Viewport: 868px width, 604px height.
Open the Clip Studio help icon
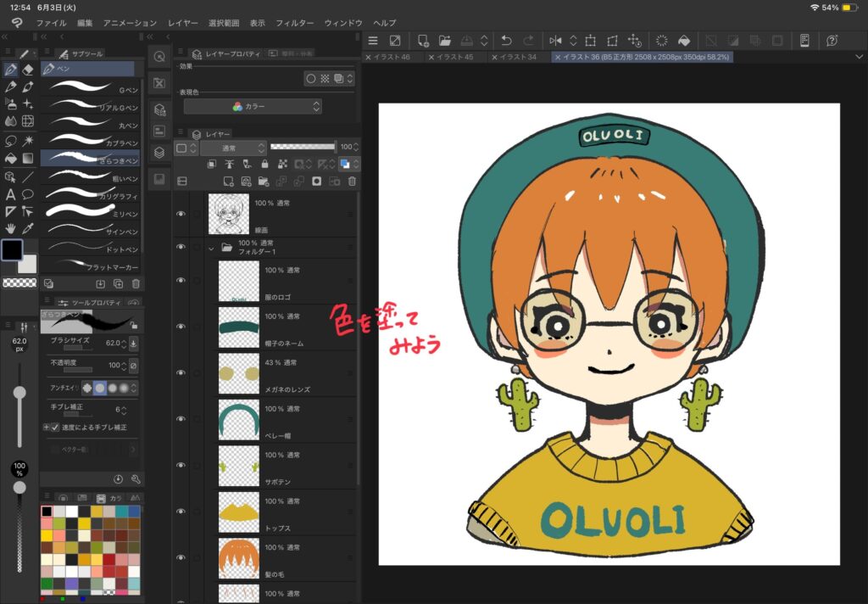(832, 41)
